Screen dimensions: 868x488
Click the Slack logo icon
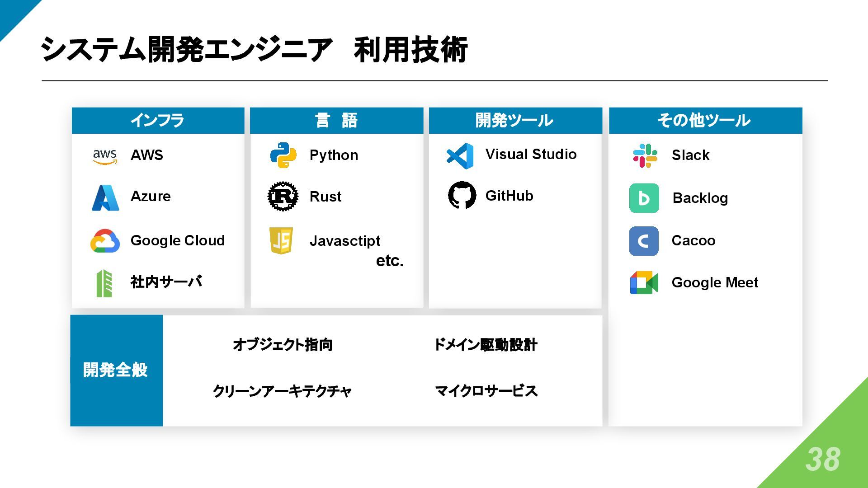click(645, 155)
